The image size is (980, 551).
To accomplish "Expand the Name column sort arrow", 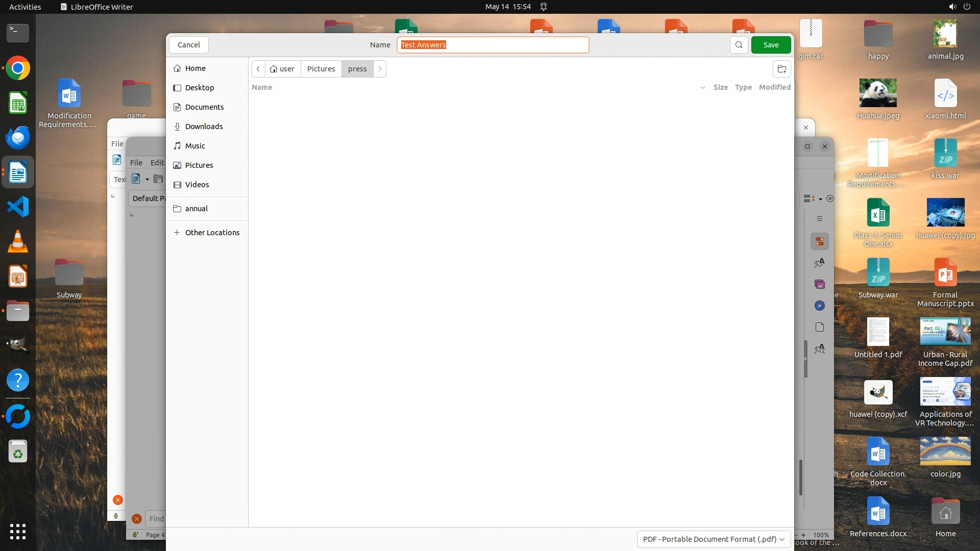I will point(702,87).
